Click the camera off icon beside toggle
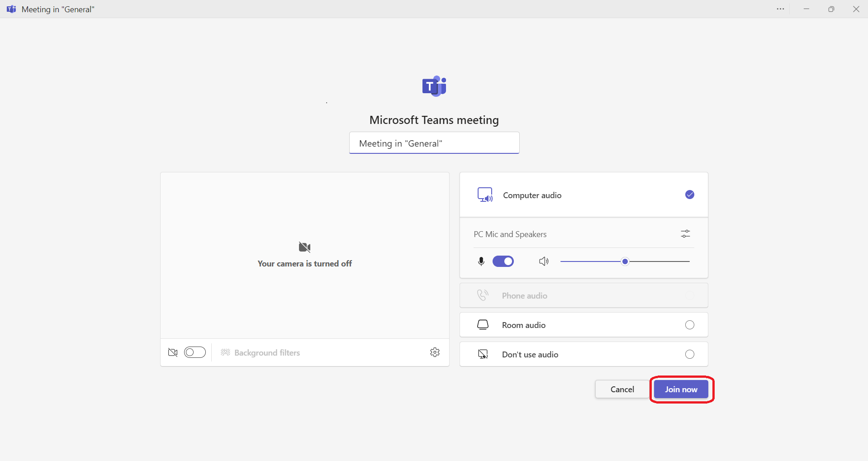868x461 pixels. tap(173, 352)
